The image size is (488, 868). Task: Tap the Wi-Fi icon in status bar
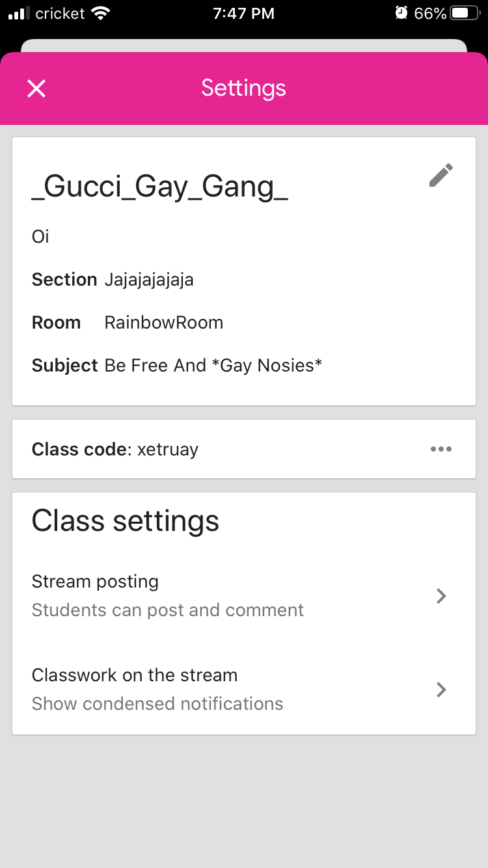coord(101,13)
